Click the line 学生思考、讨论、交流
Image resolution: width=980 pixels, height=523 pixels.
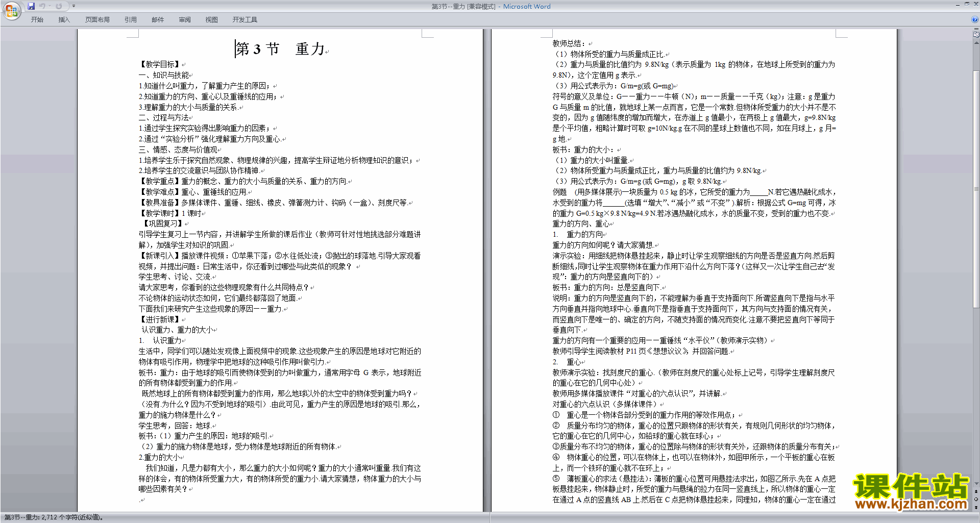point(175,277)
